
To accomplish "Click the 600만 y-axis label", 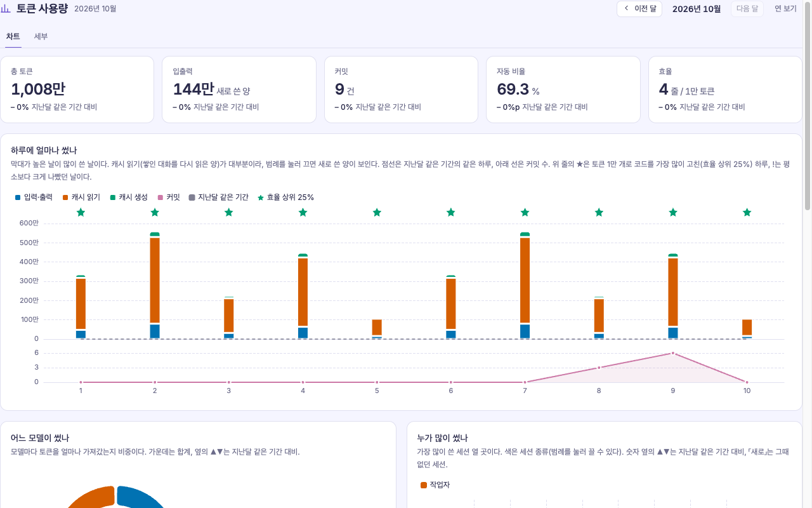I will (29, 224).
